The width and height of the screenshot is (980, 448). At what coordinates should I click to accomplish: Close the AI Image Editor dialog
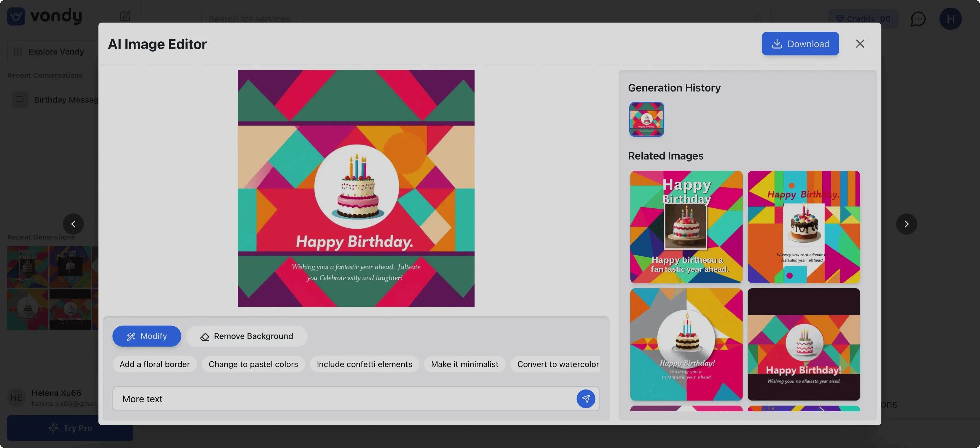pyautogui.click(x=860, y=44)
